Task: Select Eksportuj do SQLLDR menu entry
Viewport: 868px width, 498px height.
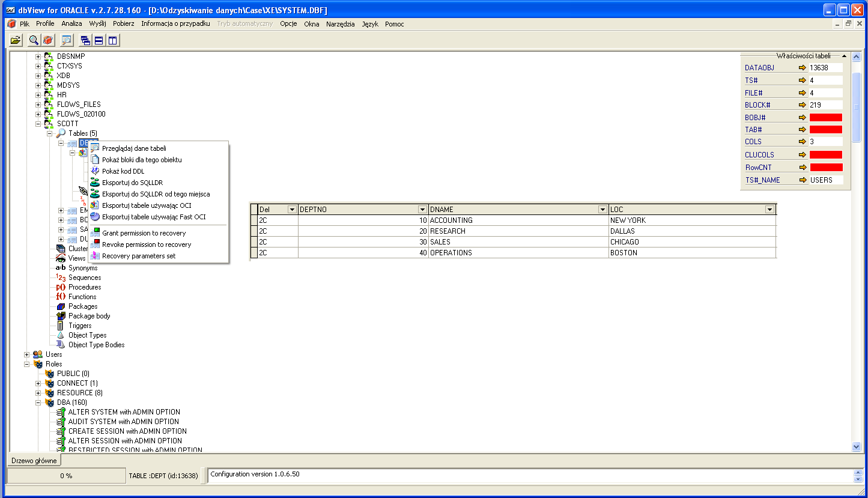Action: pos(132,183)
